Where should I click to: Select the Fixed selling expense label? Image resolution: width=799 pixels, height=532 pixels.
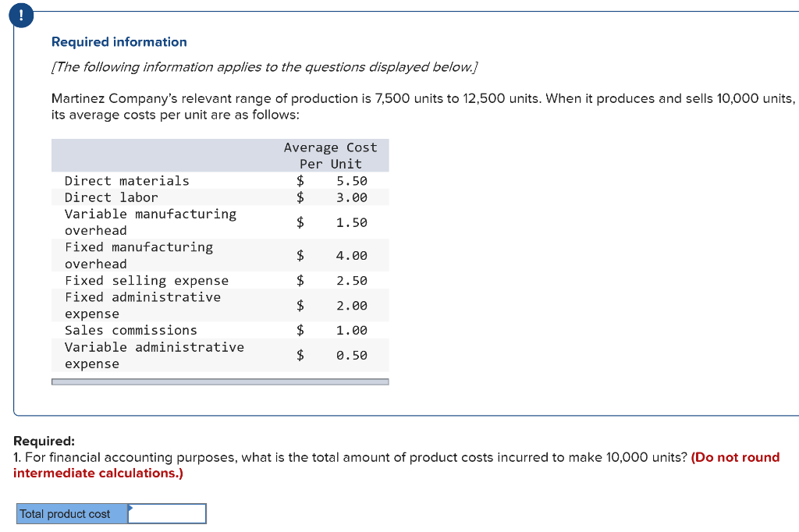click(147, 281)
